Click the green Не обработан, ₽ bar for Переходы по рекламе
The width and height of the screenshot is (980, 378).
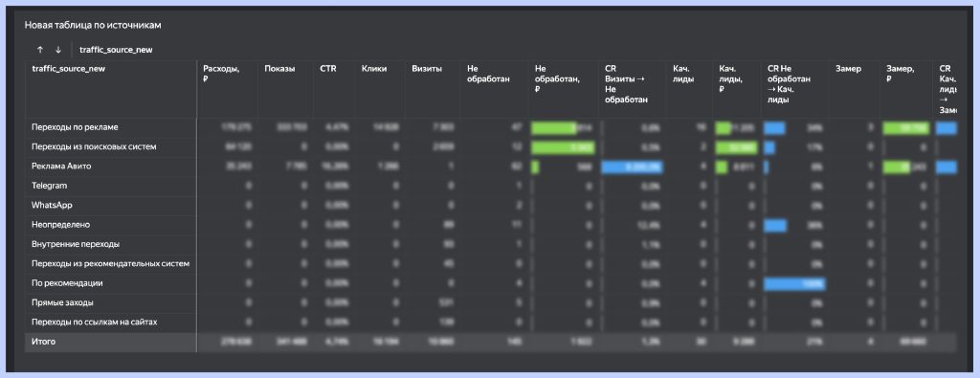(x=554, y=128)
